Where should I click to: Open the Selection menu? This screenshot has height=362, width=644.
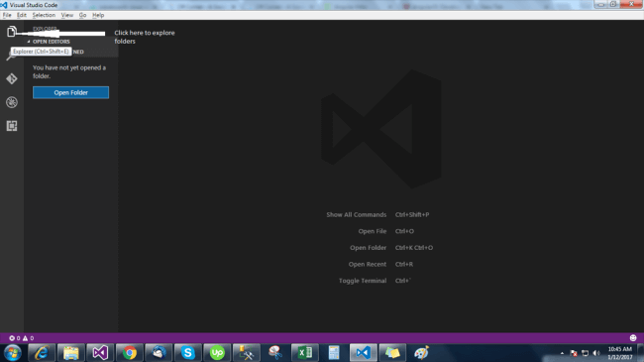pyautogui.click(x=44, y=15)
